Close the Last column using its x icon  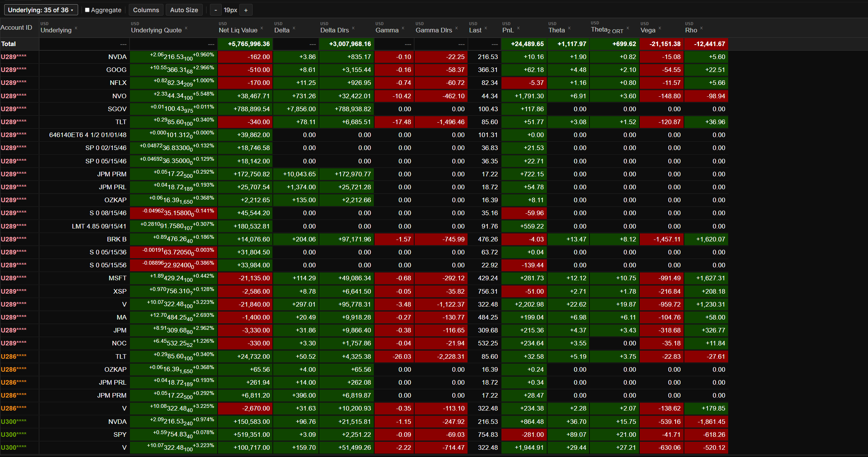click(486, 28)
